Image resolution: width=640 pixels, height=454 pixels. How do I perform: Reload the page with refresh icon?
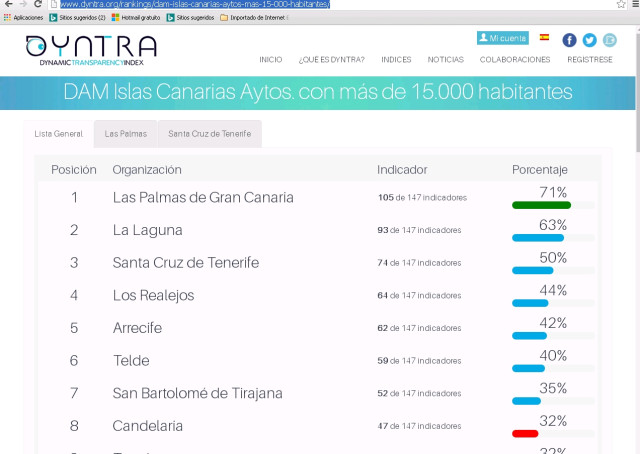coord(38,4)
